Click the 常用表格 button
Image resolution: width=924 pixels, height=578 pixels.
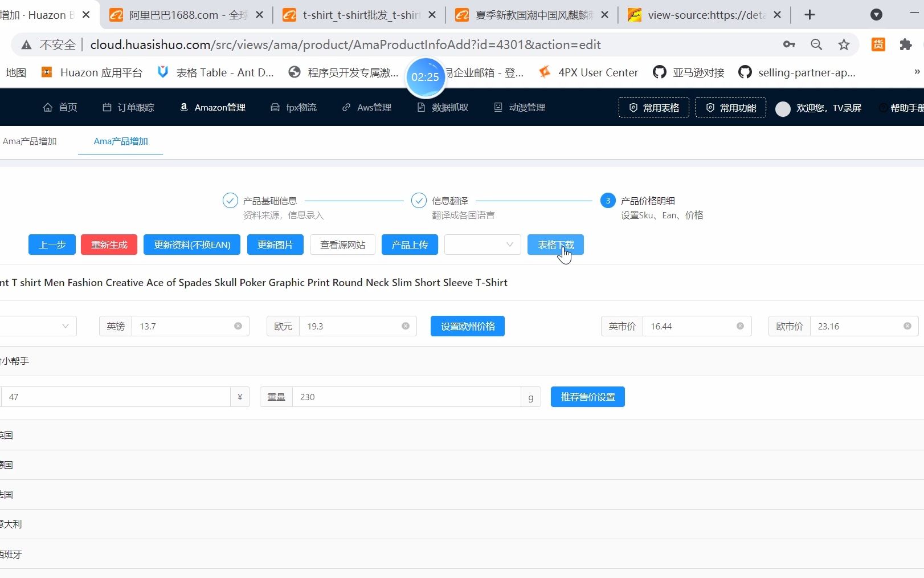tap(654, 108)
